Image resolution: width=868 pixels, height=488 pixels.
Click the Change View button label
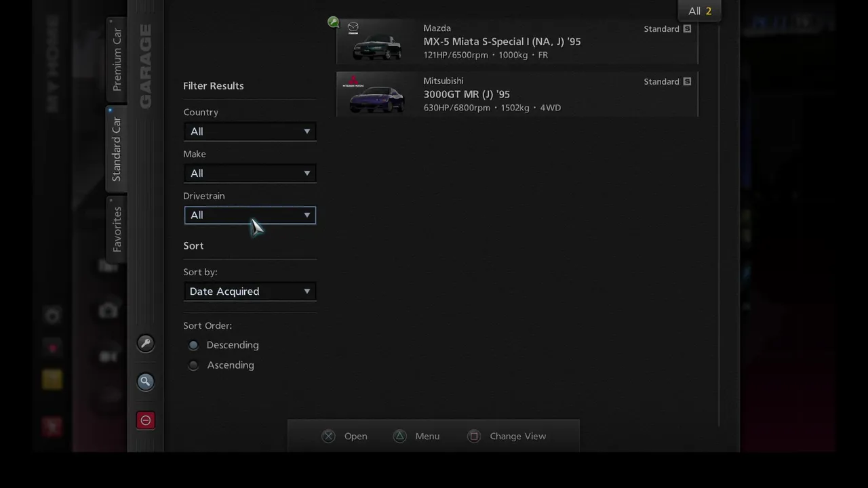(x=517, y=436)
